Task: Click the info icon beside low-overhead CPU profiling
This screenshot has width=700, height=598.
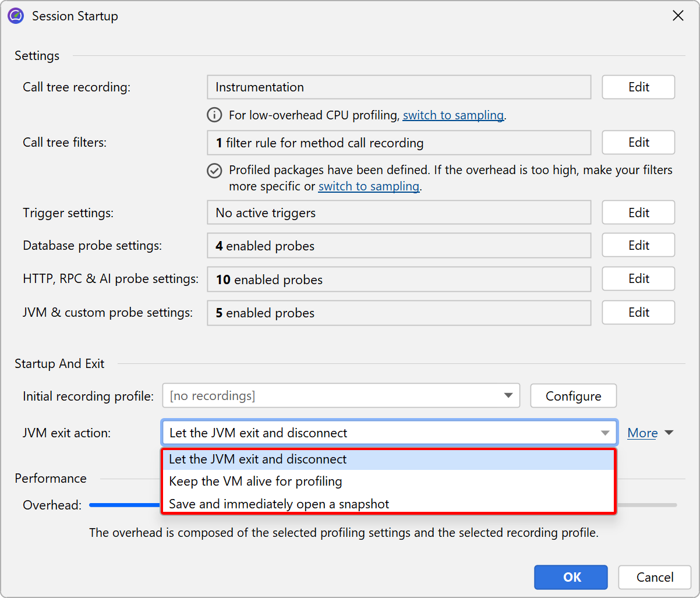Action: (x=214, y=115)
